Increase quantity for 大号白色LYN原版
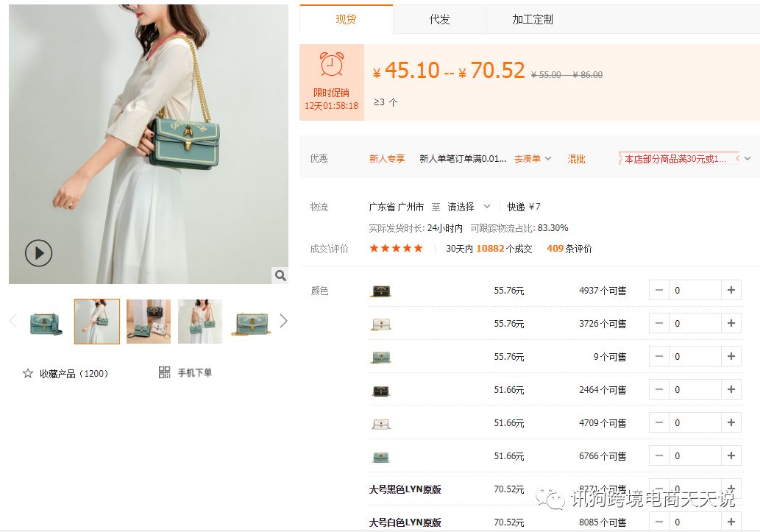760x532 pixels. coord(731,522)
